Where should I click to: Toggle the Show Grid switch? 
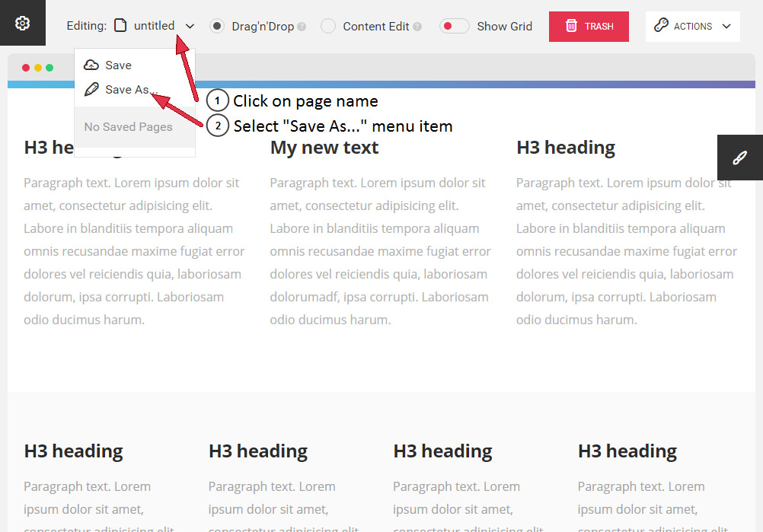(x=455, y=26)
